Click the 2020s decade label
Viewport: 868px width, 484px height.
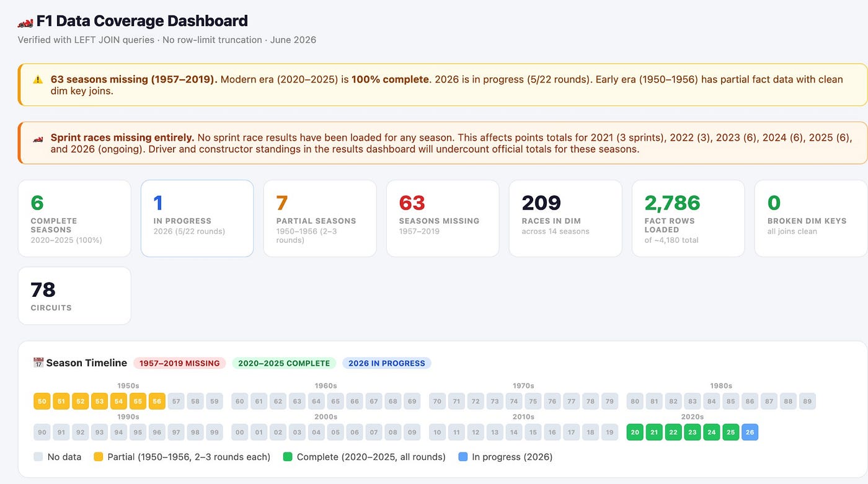click(693, 417)
